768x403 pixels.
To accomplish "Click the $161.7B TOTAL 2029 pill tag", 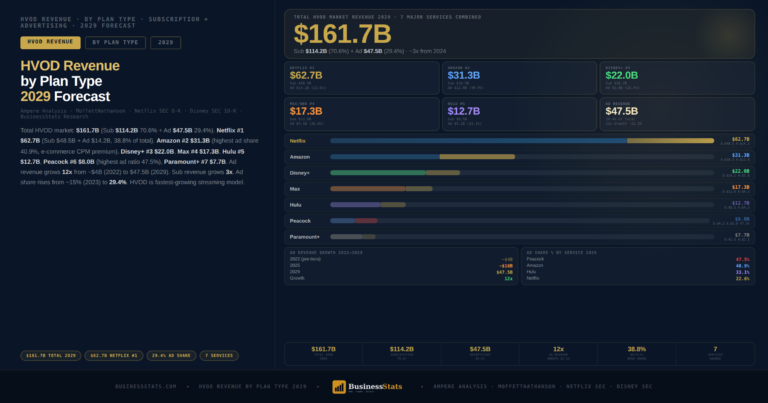I will 51,356.
